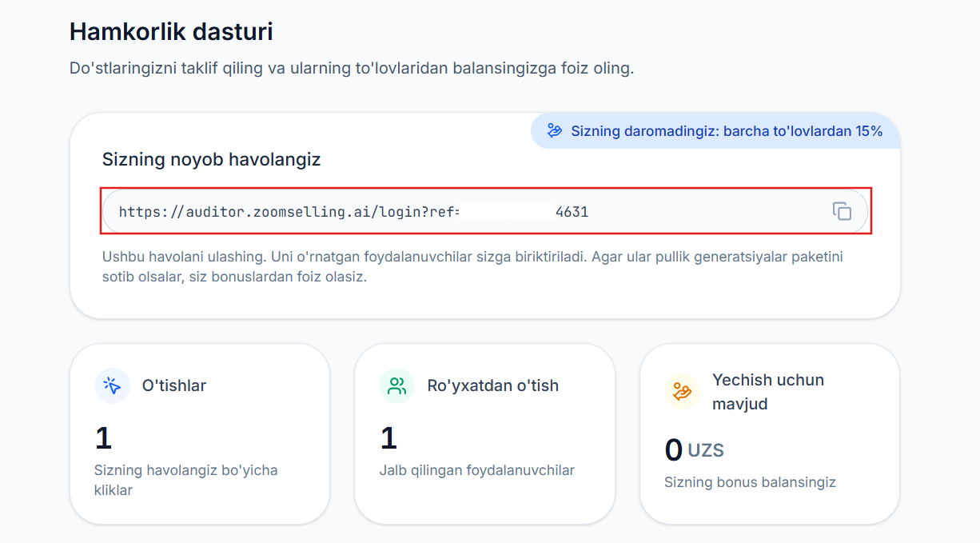Click the coin-hand icon beside Yechish uchun mavjud

pos(682,392)
